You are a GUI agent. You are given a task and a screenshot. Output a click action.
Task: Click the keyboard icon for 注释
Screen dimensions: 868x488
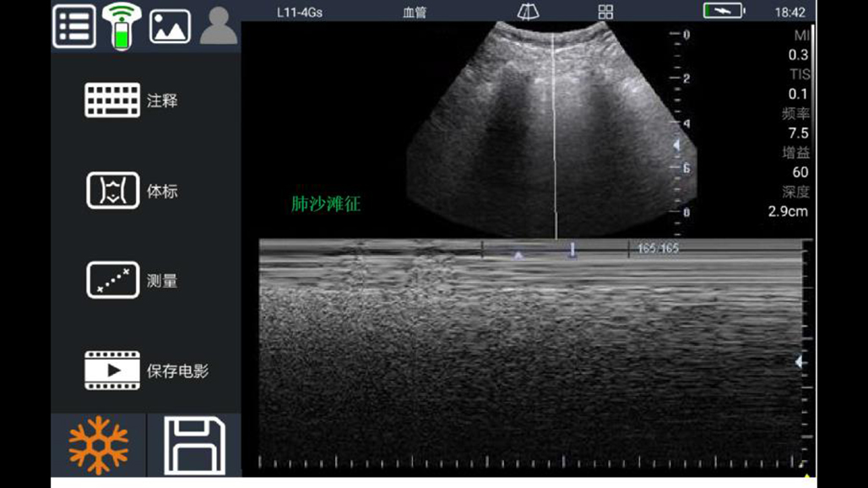112,100
